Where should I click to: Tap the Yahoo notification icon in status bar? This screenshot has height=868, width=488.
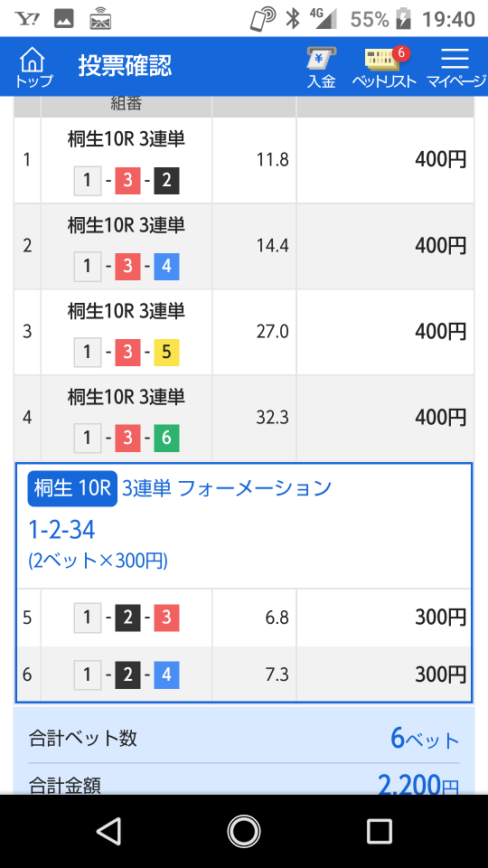pyautogui.click(x=28, y=20)
